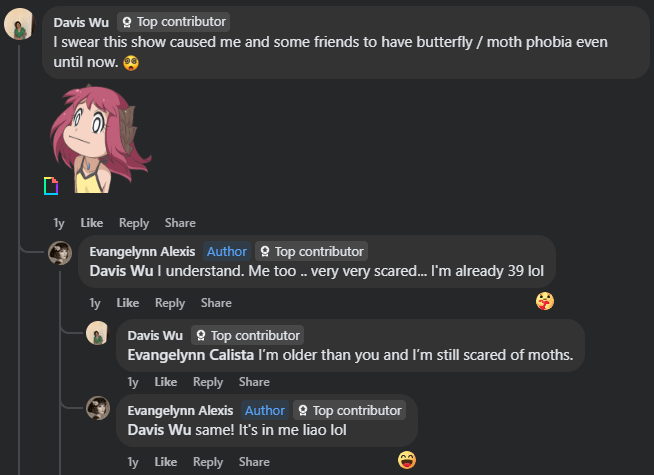654x475 pixels.
Task: Click Davis Wu's small avatar on nested reply
Action: pyautogui.click(x=97, y=334)
